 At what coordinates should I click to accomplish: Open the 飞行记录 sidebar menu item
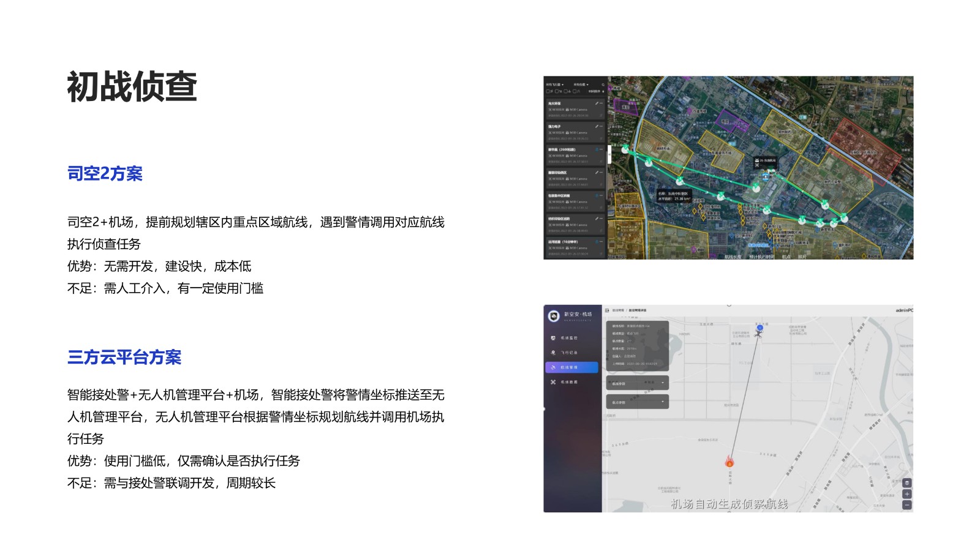568,353
